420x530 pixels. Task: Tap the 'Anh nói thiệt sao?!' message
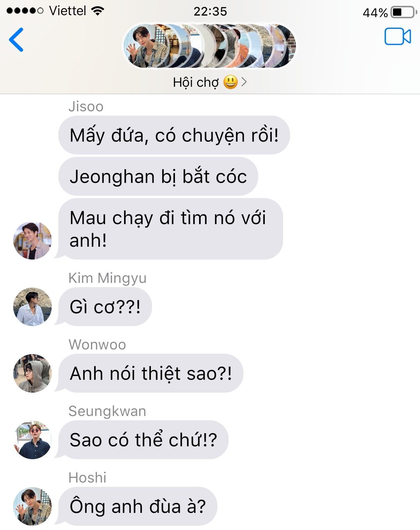tap(150, 373)
